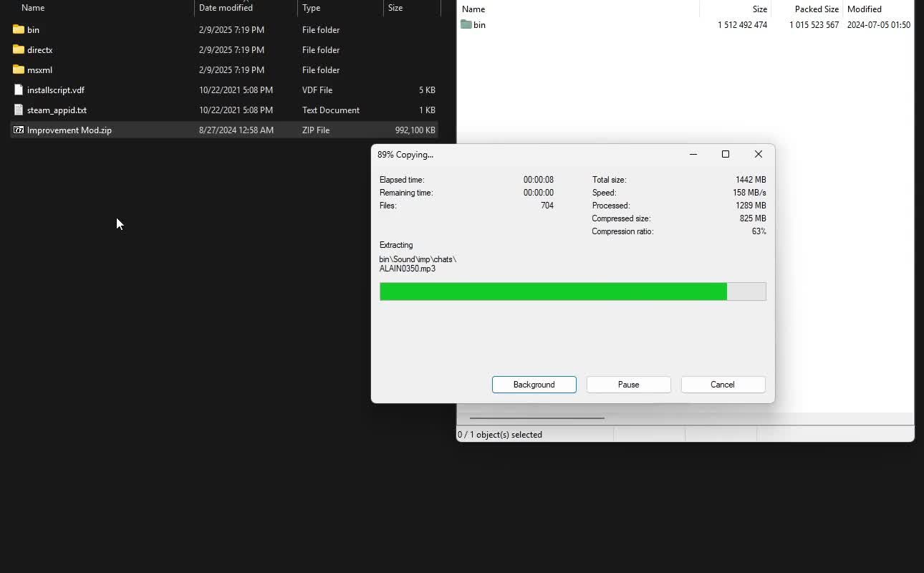Viewport: 924px width, 573px height.
Task: Sort files by Date modified
Action: click(224, 7)
